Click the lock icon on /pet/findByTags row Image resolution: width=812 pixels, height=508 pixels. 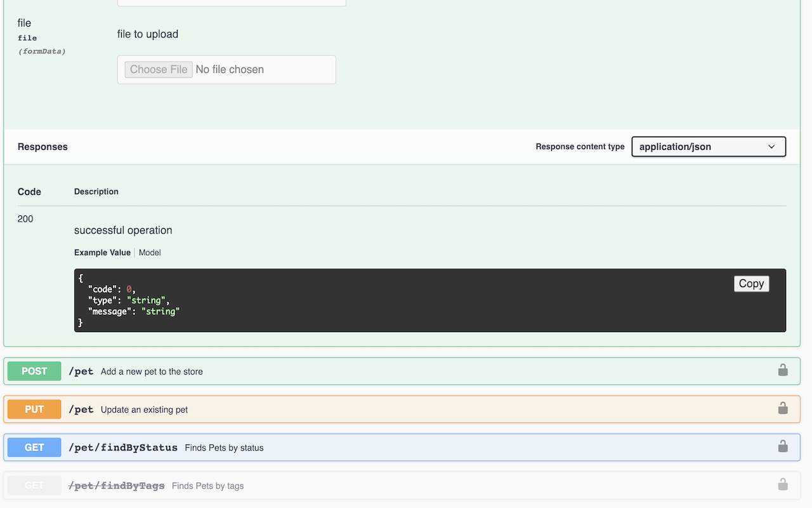pos(783,485)
